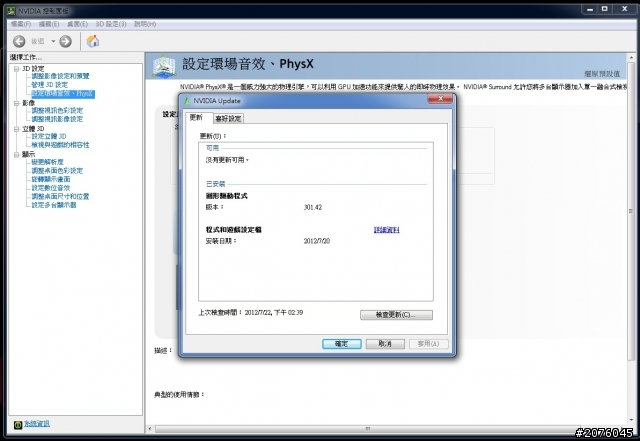Select 設定多台顯示器 in task tree
Image resolution: width=640 pixels, height=441 pixels.
point(54,205)
